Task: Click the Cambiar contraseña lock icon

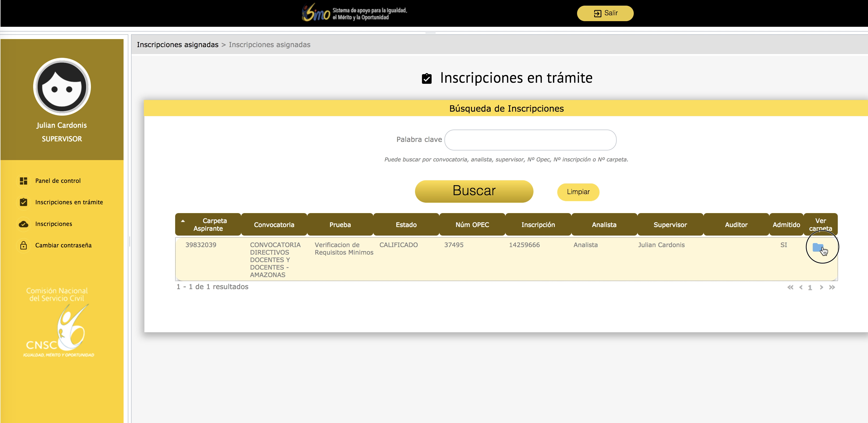Action: 23,246
